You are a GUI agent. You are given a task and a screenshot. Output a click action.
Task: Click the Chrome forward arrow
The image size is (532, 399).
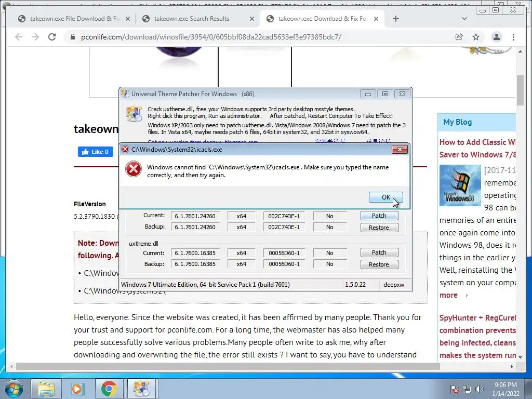coord(35,37)
